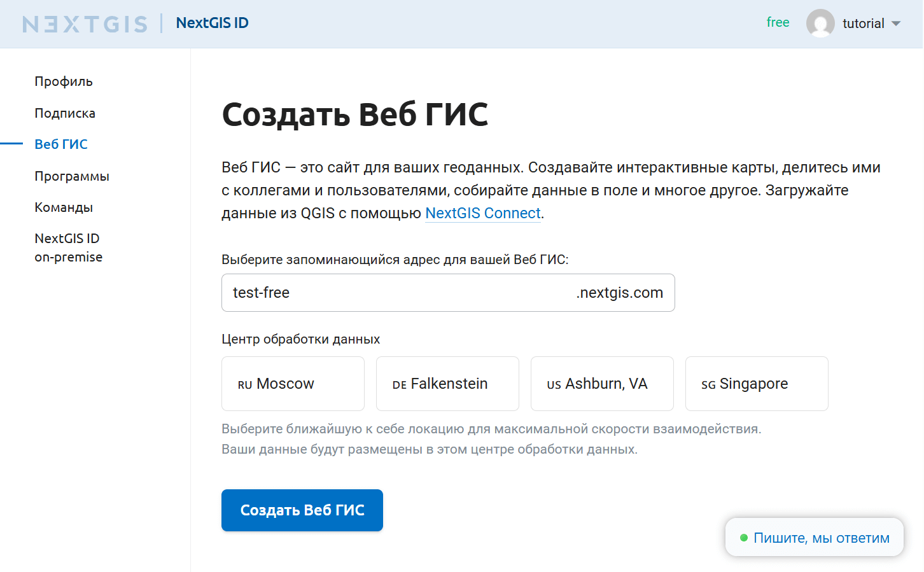Go to Профиль in sidebar
924x572 pixels.
64,81
